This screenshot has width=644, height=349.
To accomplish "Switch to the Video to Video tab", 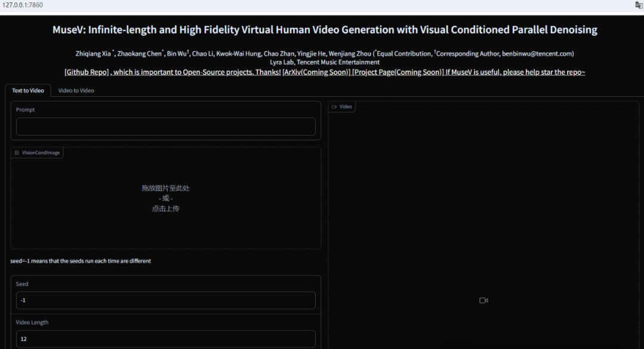I will pyautogui.click(x=76, y=91).
